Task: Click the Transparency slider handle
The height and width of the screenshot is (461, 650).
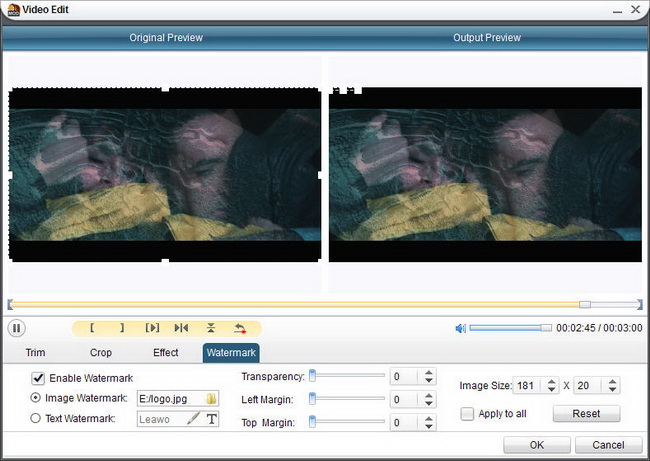Action: click(x=313, y=375)
